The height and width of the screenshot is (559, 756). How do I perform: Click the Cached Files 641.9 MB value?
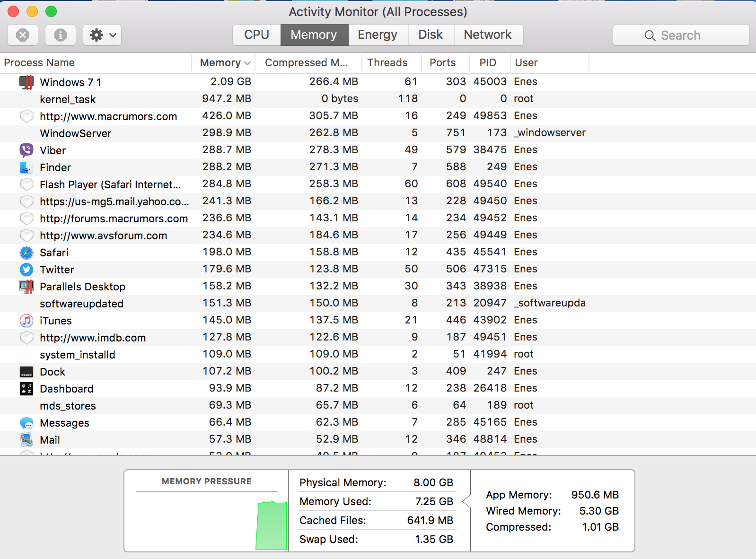[430, 520]
